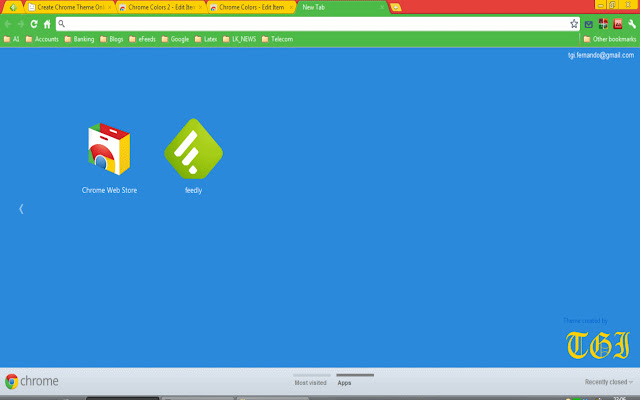Open a new tab with the plus button
Viewport: 640px width, 400px height.
point(395,7)
